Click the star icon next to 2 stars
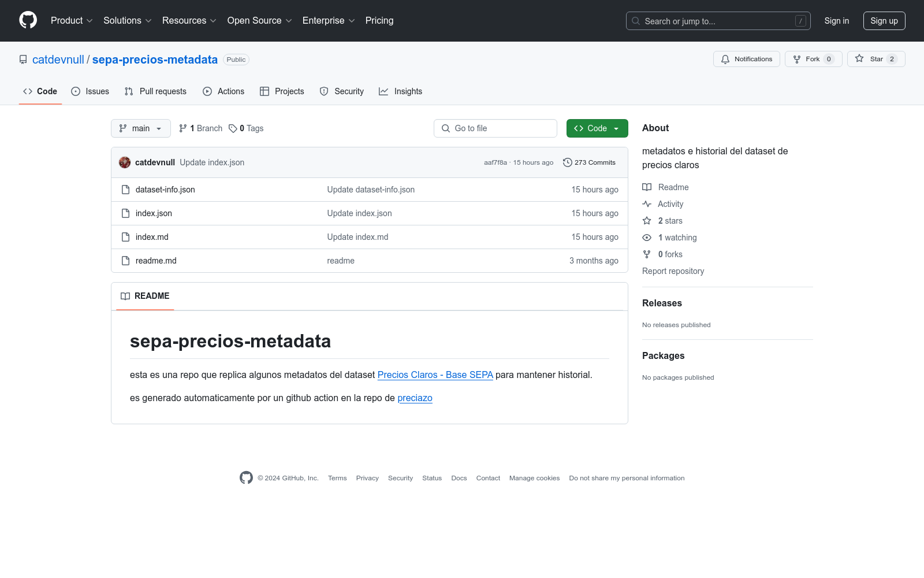 click(x=647, y=221)
